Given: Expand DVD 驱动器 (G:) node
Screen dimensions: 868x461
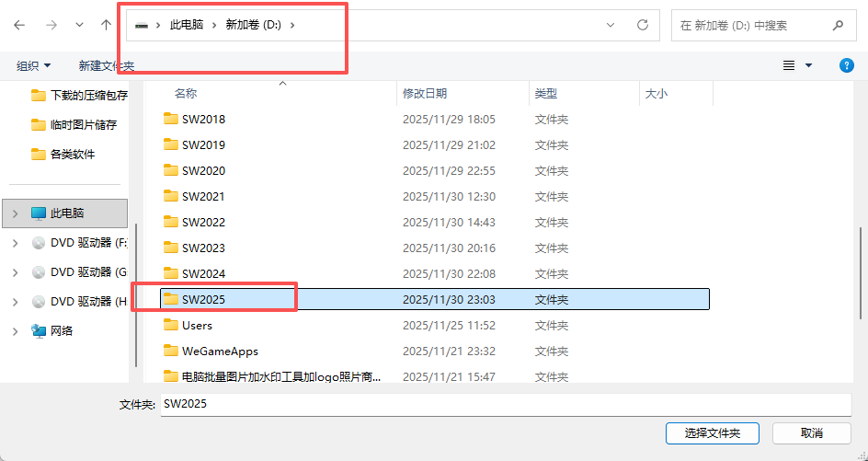Looking at the screenshot, I should [15, 272].
